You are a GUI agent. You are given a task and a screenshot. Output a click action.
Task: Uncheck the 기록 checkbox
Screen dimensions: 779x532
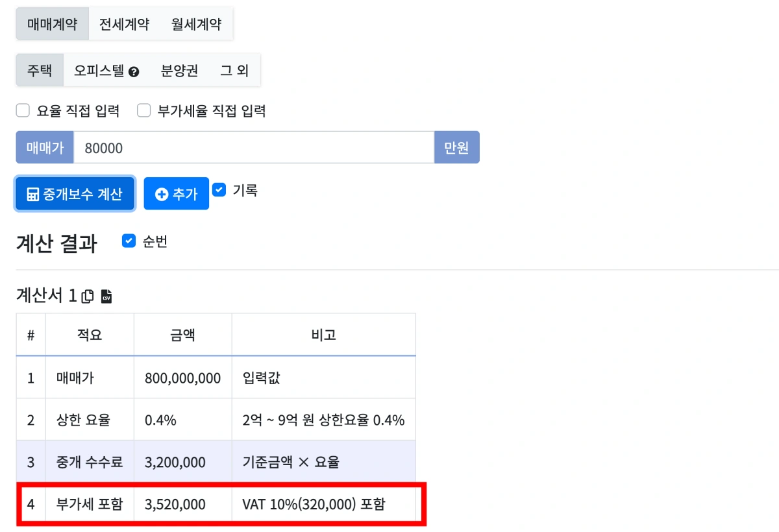[219, 189]
